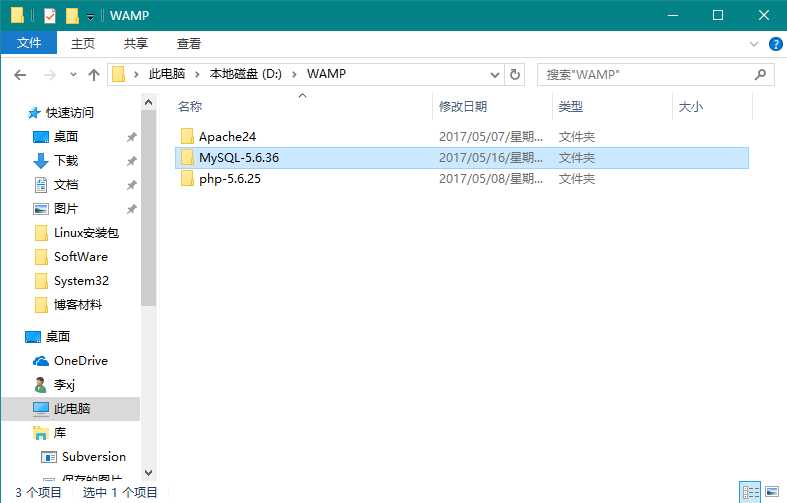Click the navigation pane scrollbar thumb
787x503 pixels.
point(149,208)
